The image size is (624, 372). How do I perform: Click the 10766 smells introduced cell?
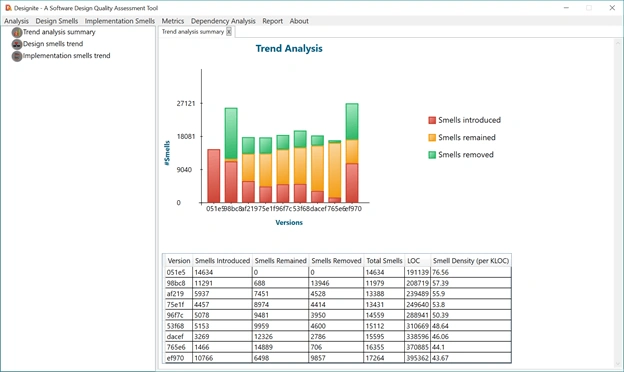coord(222,358)
